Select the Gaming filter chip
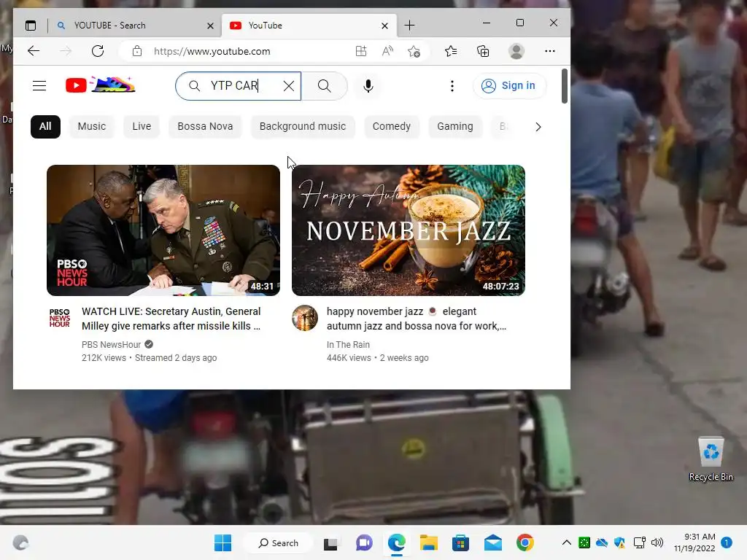 455,127
